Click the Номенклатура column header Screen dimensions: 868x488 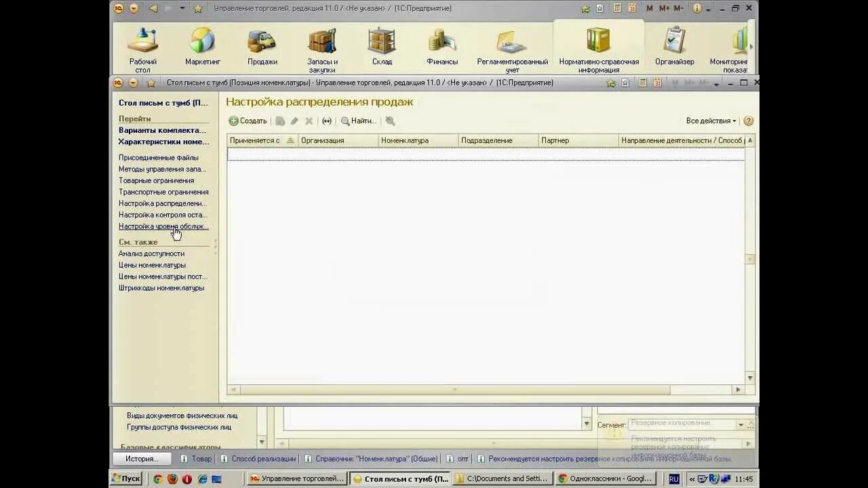point(418,140)
